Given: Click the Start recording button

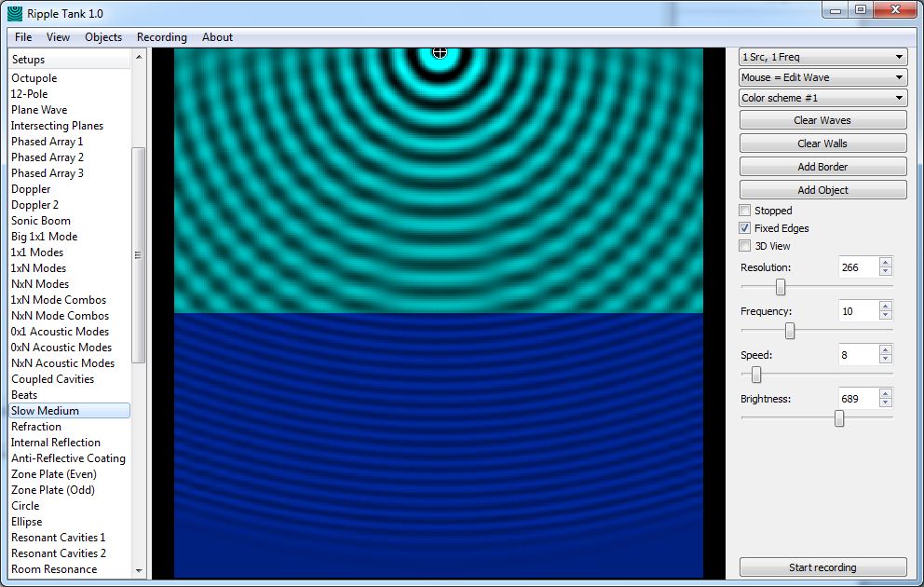Looking at the screenshot, I should coord(822,567).
